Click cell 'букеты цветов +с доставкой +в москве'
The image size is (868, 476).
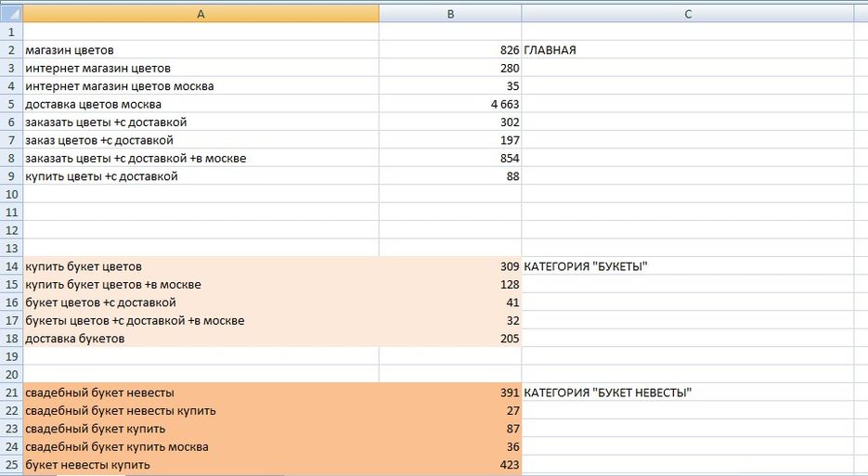[201, 320]
